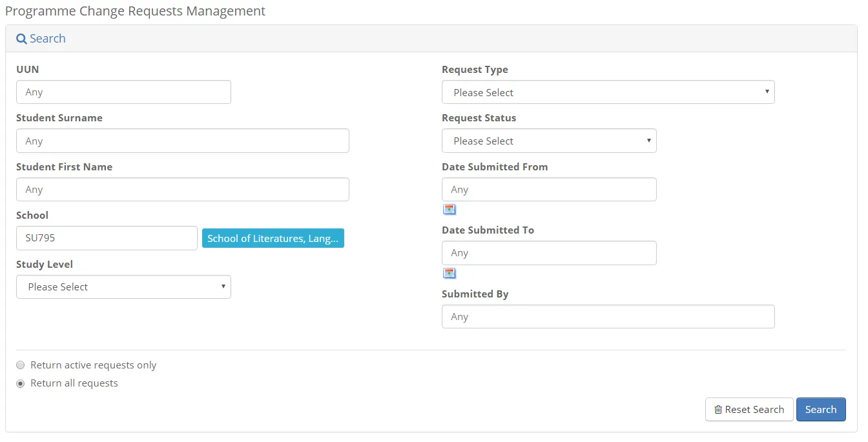Open the Study Level dropdown

[123, 286]
